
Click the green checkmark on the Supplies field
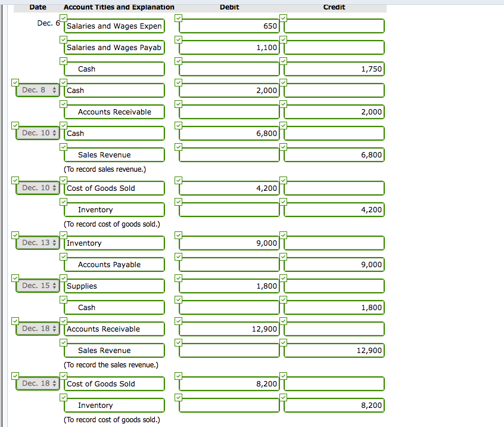coord(63,278)
